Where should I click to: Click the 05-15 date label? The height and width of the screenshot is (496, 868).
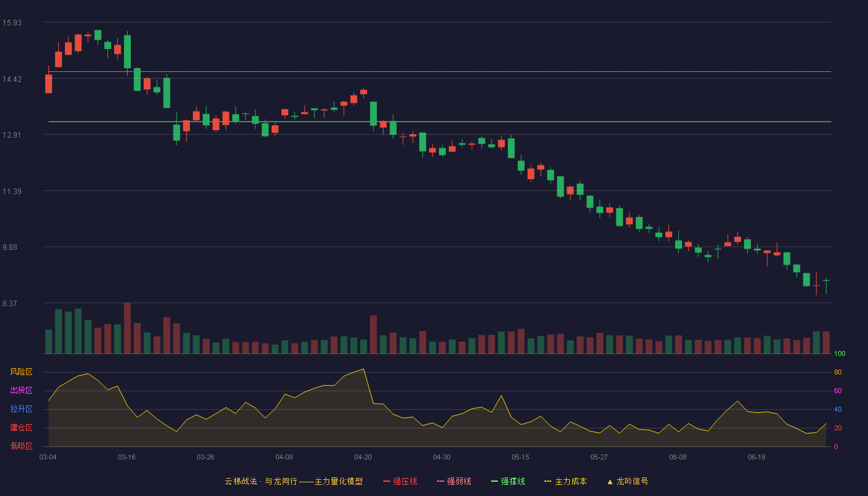[520, 457]
